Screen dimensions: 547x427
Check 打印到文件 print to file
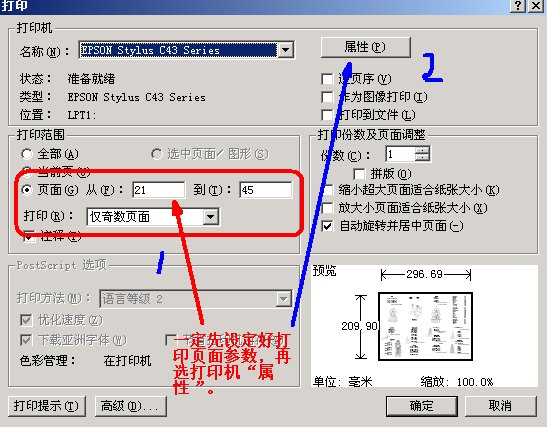click(x=327, y=115)
